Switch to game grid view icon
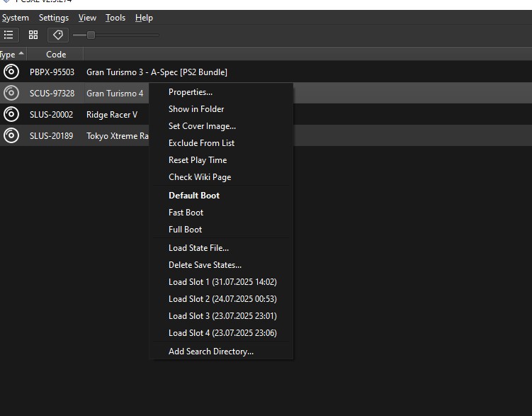Viewport: 532px width, 416px height. [x=33, y=35]
